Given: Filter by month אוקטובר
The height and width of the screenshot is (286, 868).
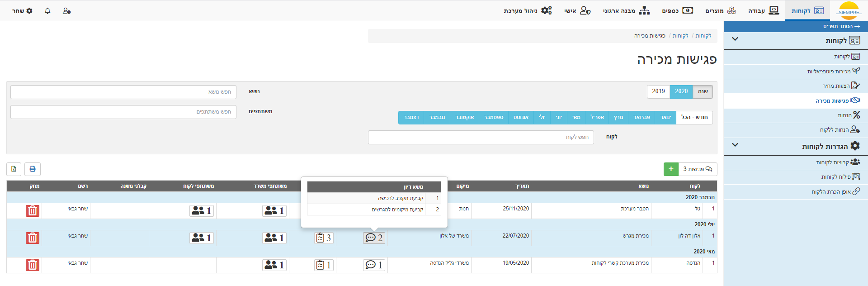Looking at the screenshot, I should tap(465, 118).
